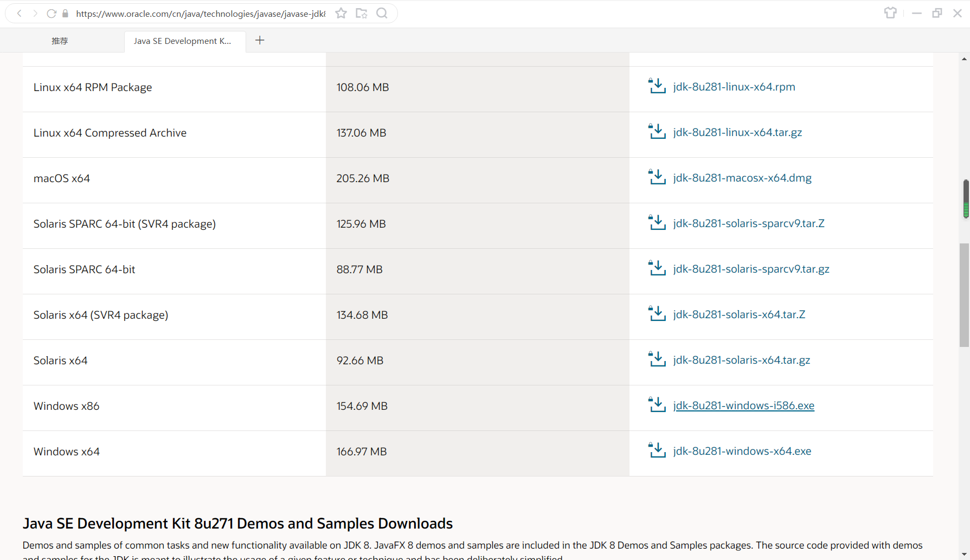The height and width of the screenshot is (560, 970).
Task: Download jdk-8u281-linux-x64.rpm link
Action: (x=734, y=87)
